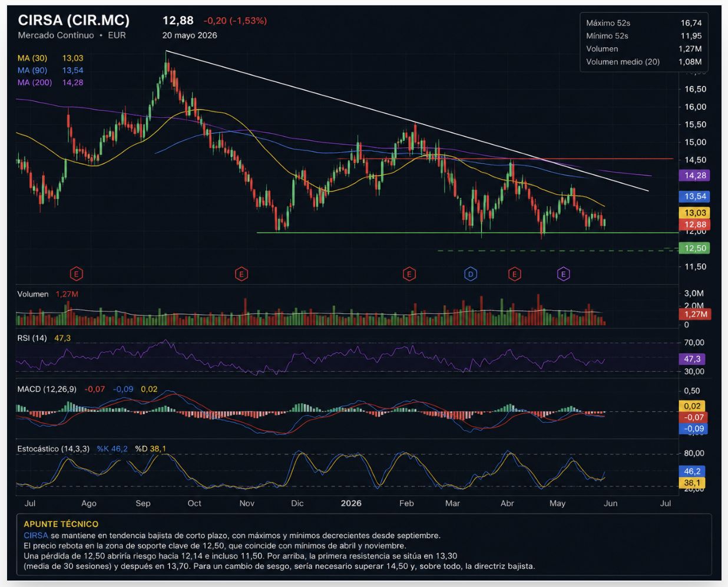Click the purple 47,3 RSI axis tag
Image resolution: width=728 pixels, height=587 pixels.
pyautogui.click(x=693, y=359)
